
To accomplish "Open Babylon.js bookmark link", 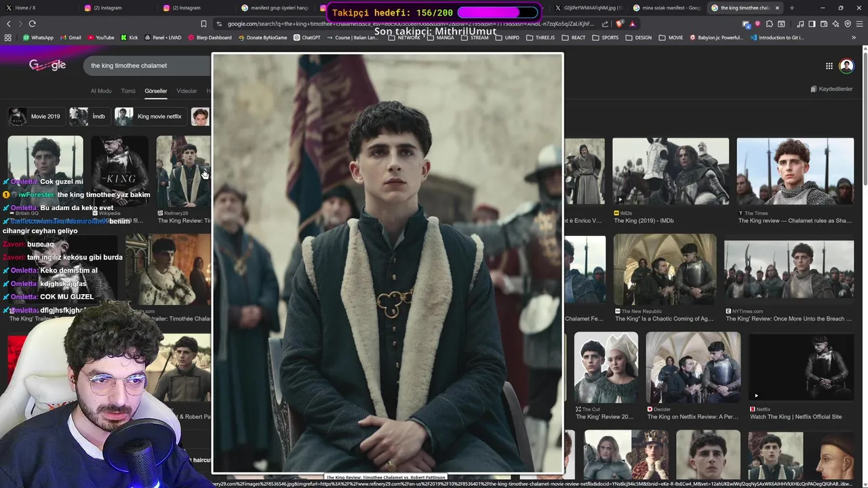I will click(717, 37).
